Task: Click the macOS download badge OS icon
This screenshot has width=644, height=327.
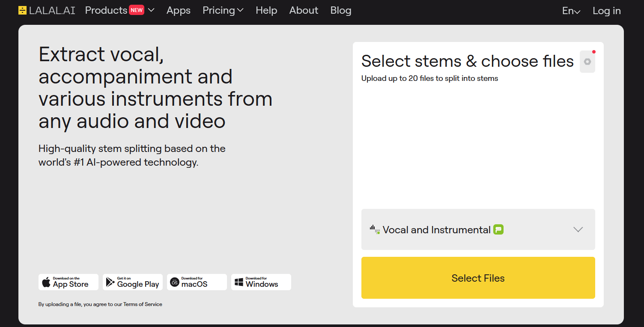Action: tap(174, 282)
